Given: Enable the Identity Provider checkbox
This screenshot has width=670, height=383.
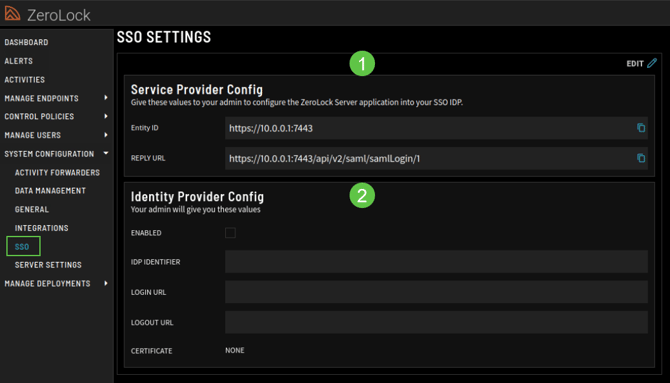Looking at the screenshot, I should pos(230,233).
